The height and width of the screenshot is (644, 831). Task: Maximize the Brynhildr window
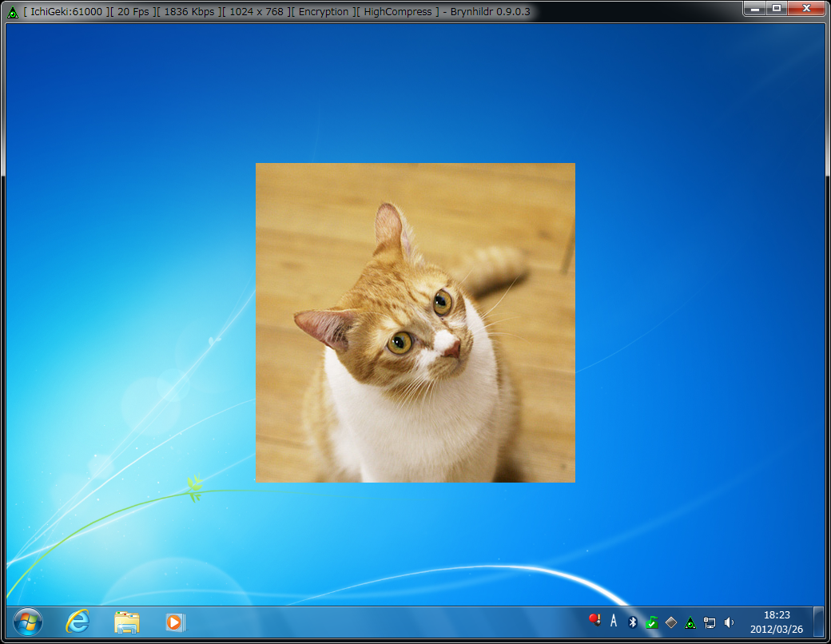tap(776, 8)
